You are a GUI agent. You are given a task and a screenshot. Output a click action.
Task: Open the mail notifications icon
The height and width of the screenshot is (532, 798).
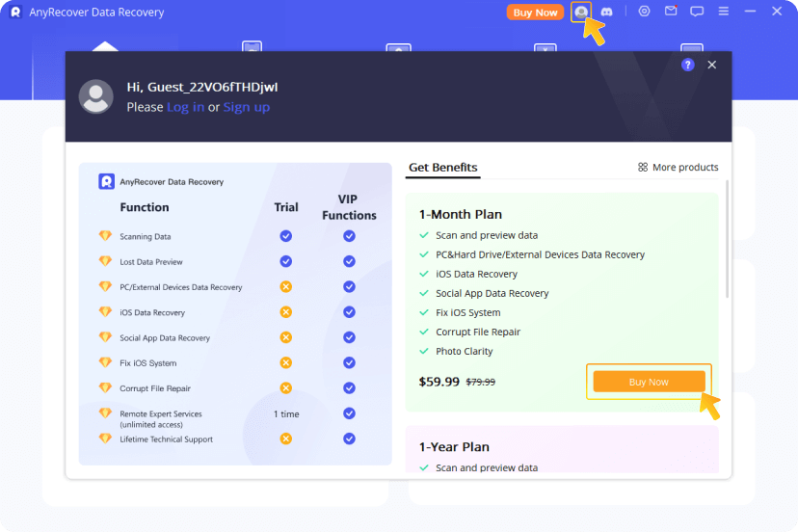(671, 12)
